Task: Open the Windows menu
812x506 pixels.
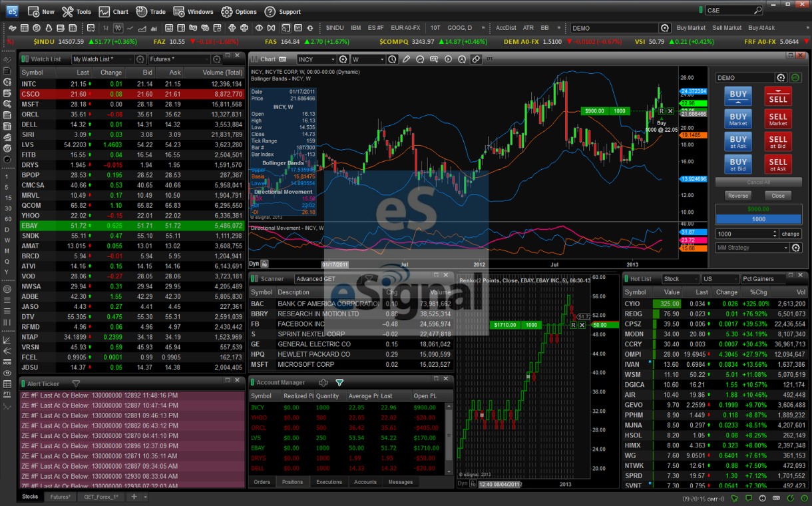Action: click(x=194, y=12)
